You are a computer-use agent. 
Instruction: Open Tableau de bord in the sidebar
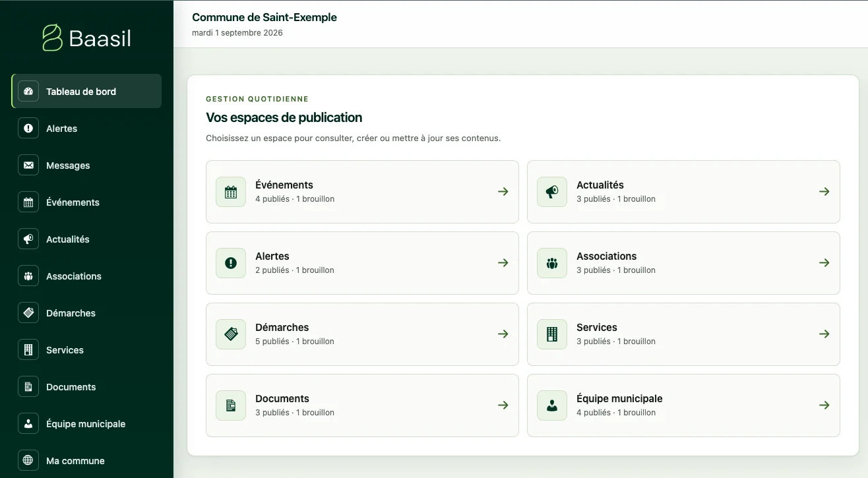pyautogui.click(x=86, y=91)
